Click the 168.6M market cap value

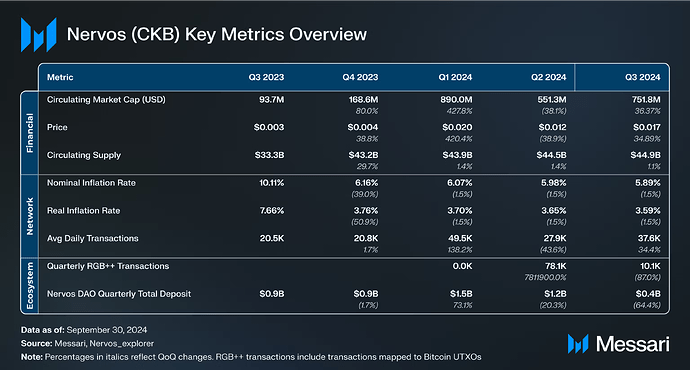363,100
